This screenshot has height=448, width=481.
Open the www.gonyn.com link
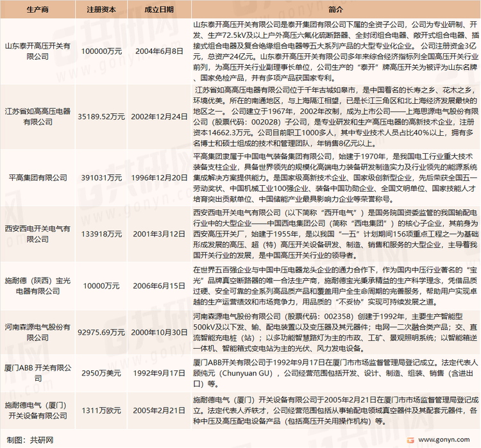pos(444,440)
